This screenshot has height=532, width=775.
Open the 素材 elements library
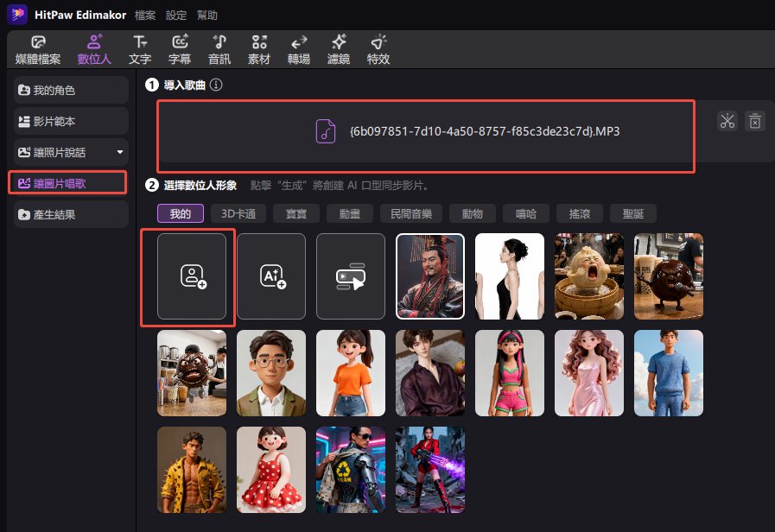(x=259, y=50)
